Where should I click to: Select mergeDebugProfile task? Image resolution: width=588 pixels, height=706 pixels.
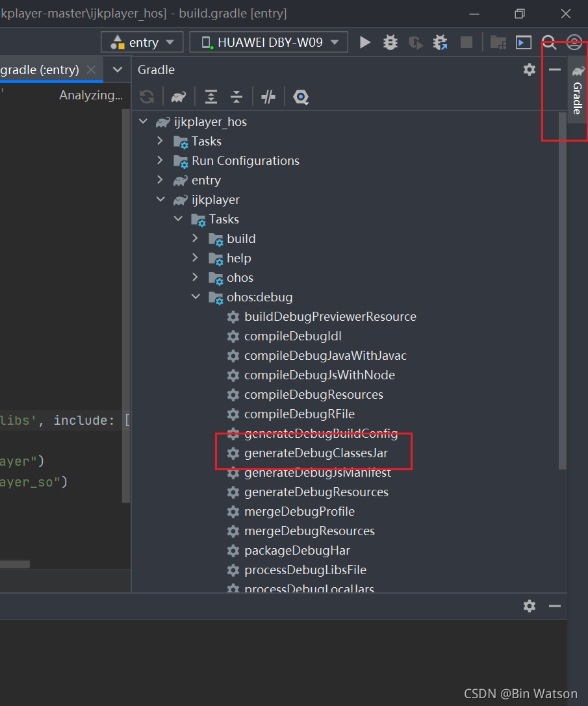tap(300, 512)
